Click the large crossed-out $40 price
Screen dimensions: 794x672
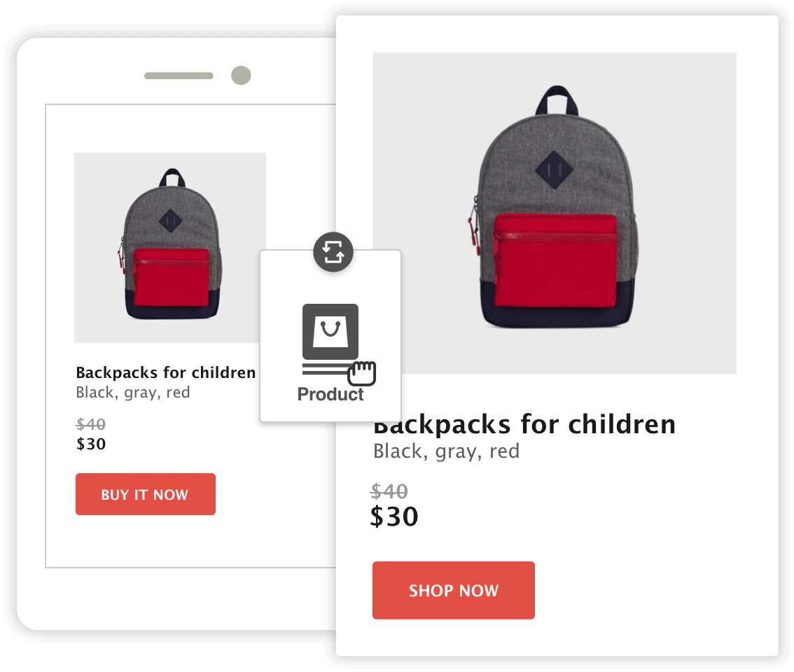[x=389, y=491]
